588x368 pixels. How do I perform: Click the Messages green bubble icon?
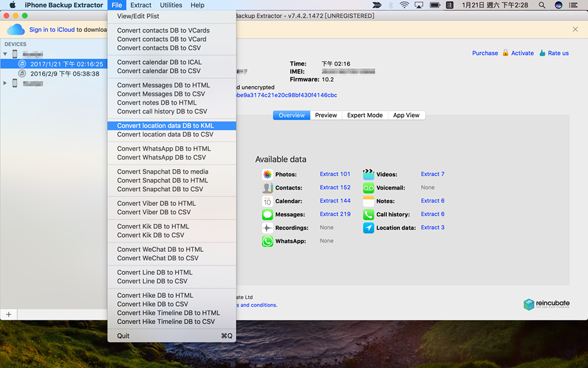(268, 214)
